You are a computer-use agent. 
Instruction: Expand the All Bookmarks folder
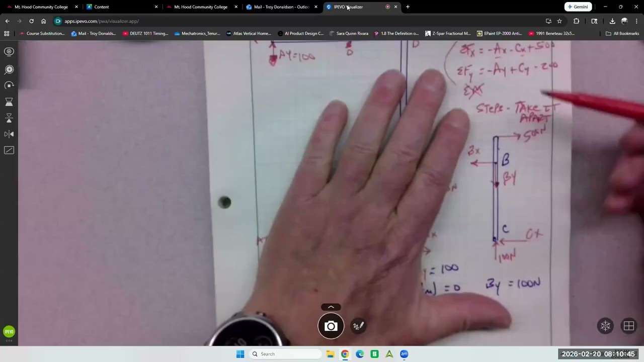pyautogui.click(x=622, y=34)
